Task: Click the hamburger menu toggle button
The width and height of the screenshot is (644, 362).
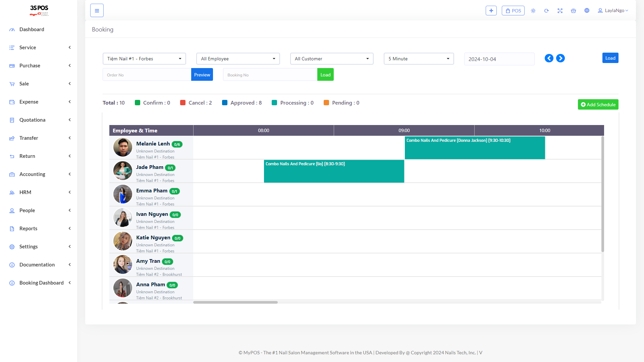Action: click(97, 10)
